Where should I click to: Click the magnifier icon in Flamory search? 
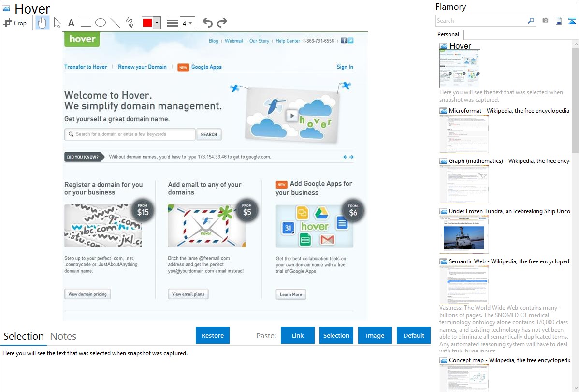pos(531,21)
